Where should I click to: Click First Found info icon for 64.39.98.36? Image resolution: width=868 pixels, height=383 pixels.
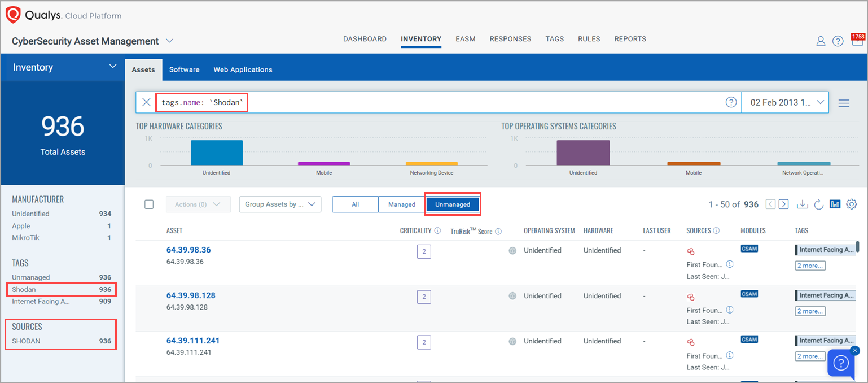tap(730, 264)
